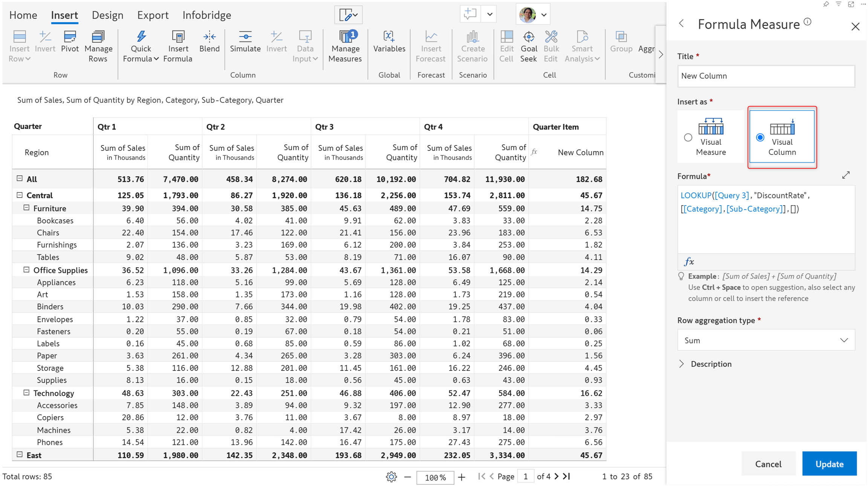
Task: Open table settings gear in footer
Action: click(x=391, y=477)
